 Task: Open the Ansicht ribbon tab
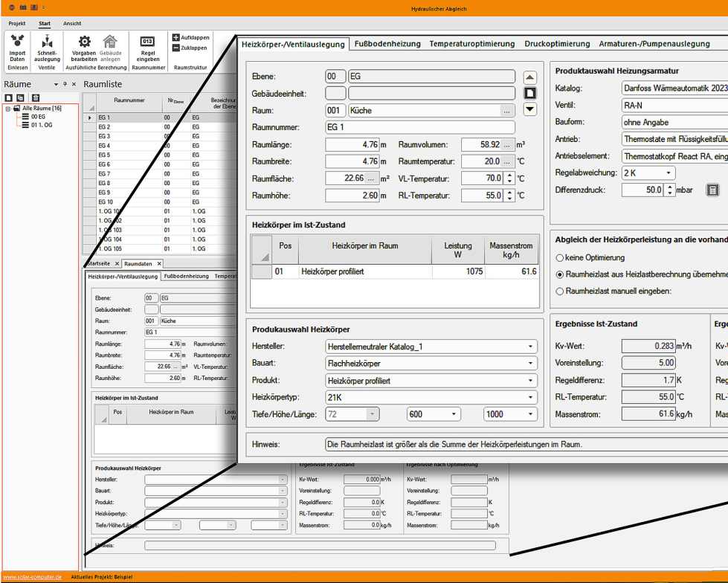pos(72,24)
